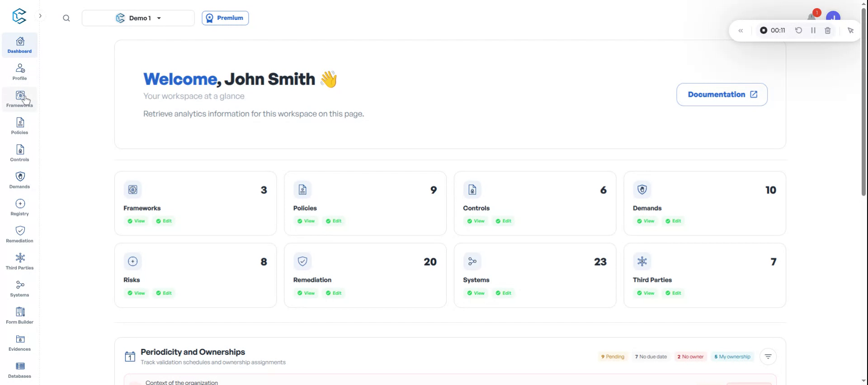
Task: Filter by 7 No due date tag
Action: [x=651, y=357]
